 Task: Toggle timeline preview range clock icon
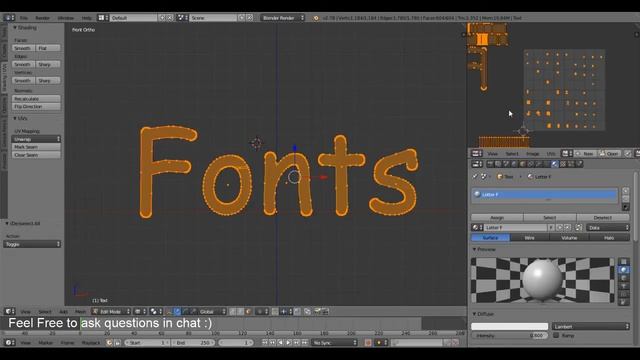pos(109,342)
